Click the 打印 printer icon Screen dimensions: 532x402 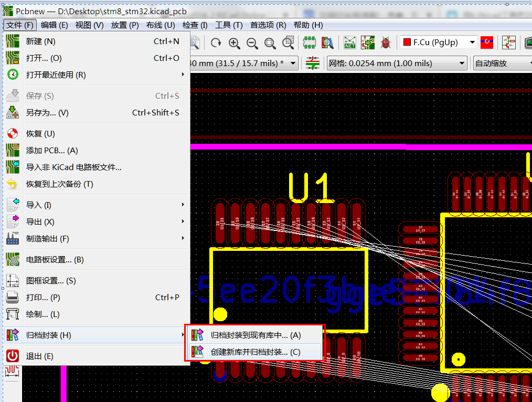coord(13,297)
